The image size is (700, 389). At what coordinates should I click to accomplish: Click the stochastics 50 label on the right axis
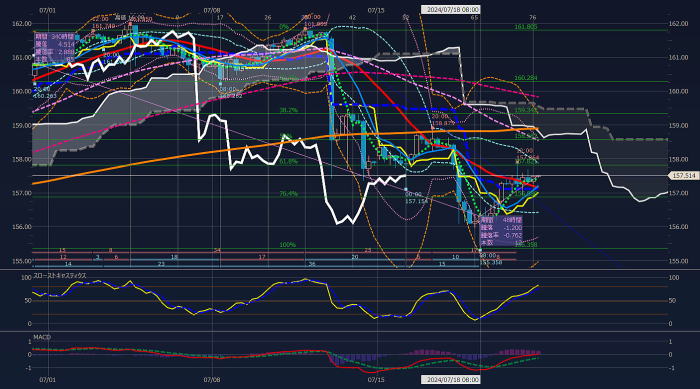(x=672, y=301)
